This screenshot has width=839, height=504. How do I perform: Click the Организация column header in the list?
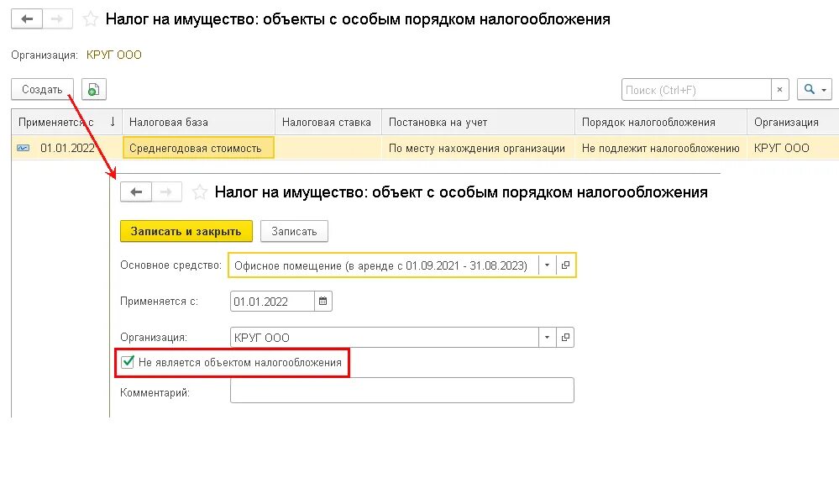point(793,122)
